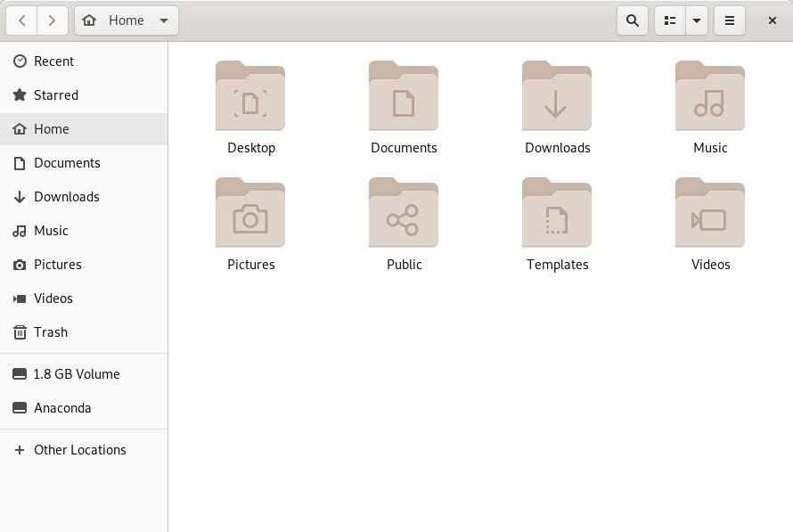Open the path bar dropdown next to Home

pos(164,20)
